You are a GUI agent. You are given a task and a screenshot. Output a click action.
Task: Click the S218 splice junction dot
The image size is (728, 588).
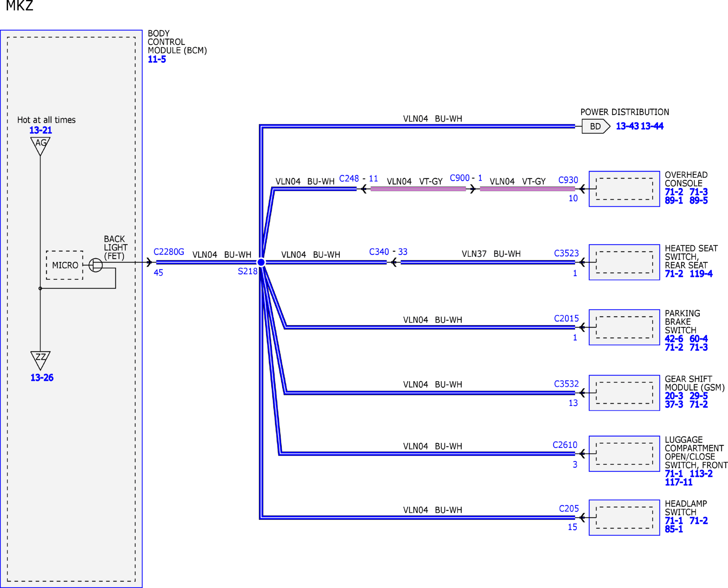point(261,262)
